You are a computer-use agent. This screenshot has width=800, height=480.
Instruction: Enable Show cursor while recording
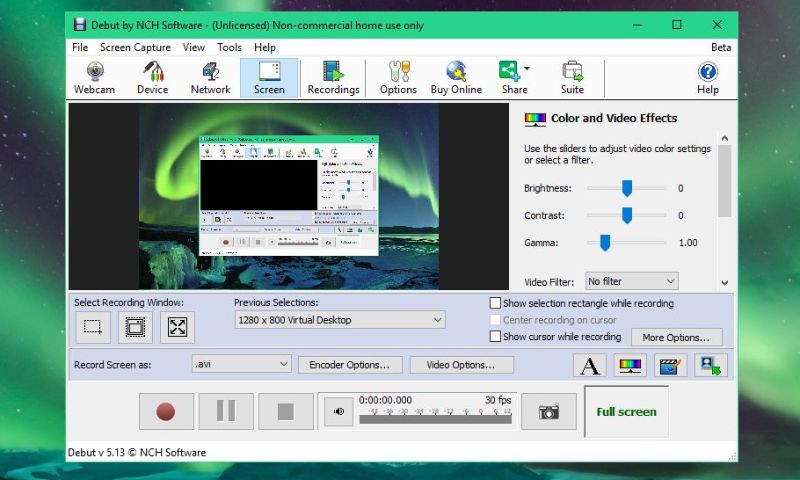point(495,336)
